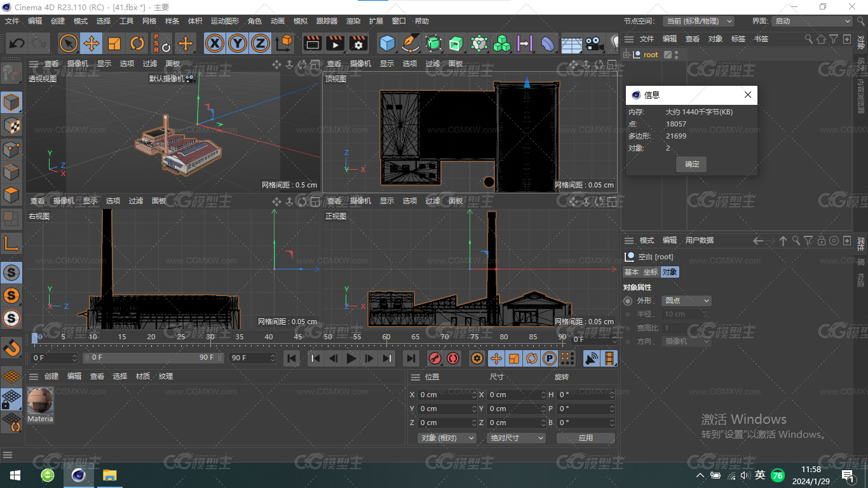Open the 模拟 menu
The height and width of the screenshot is (488, 868).
point(301,21)
